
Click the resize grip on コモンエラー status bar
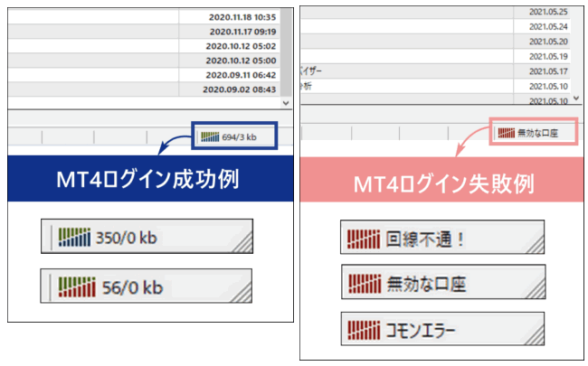534,335
